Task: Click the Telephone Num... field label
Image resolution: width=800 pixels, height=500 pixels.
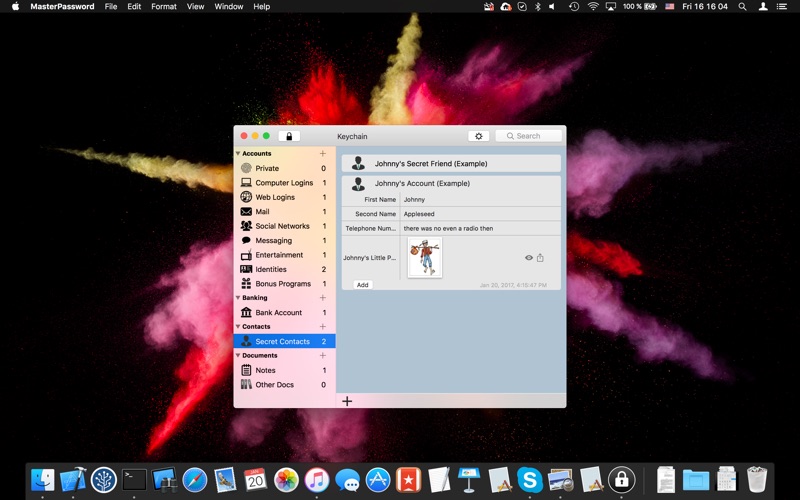Action: 371,229
